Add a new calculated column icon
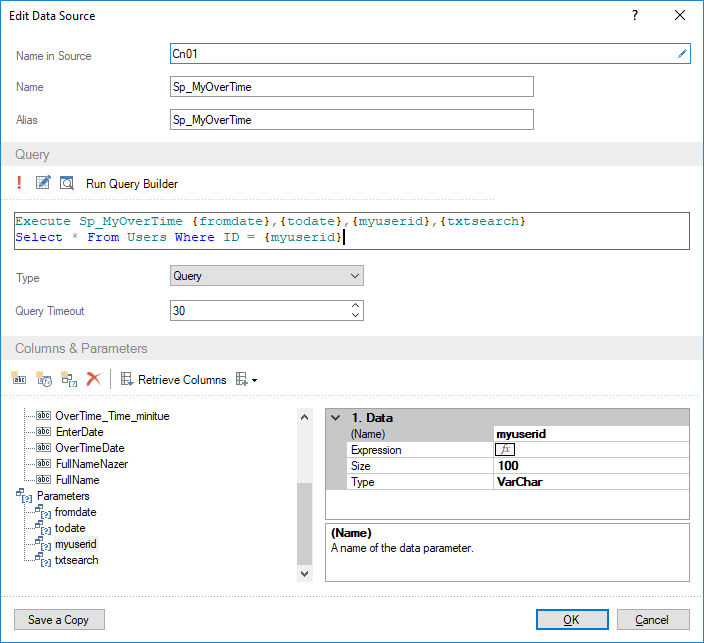The width and height of the screenshot is (704, 643). coord(44,379)
